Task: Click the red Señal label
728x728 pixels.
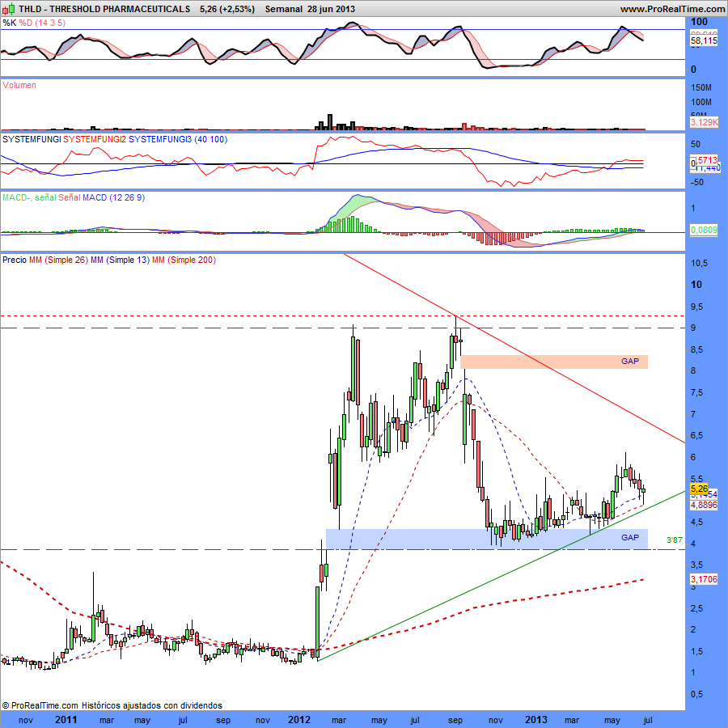Action: point(70,198)
